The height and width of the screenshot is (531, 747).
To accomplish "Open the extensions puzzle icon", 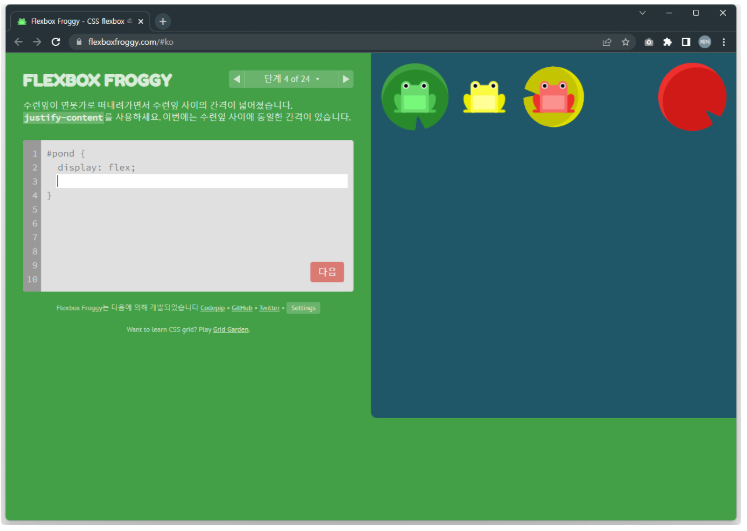I will [x=667, y=42].
